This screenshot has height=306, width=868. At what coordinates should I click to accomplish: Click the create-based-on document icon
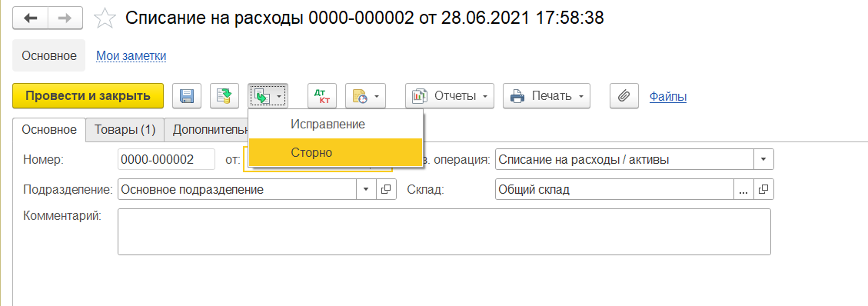tap(261, 96)
